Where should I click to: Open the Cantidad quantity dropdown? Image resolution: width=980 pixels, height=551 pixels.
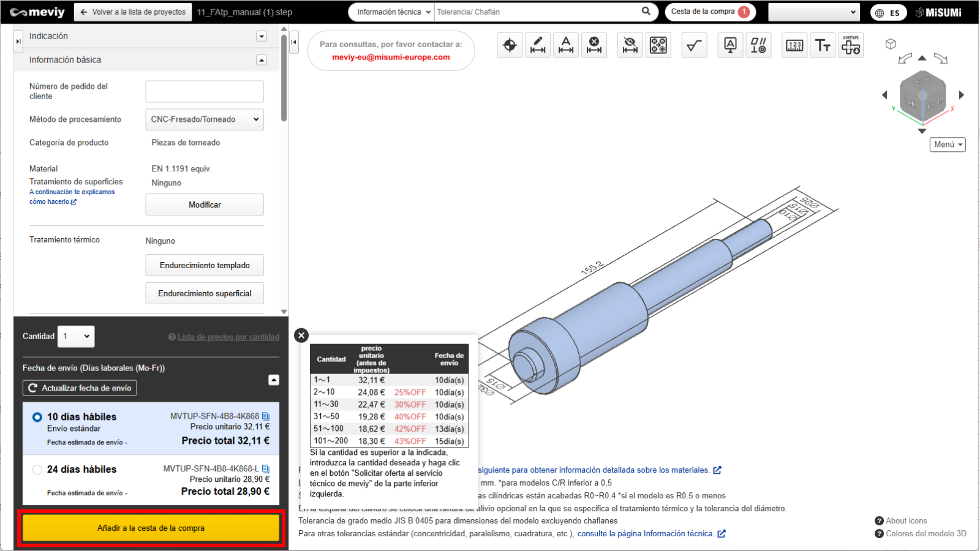76,336
